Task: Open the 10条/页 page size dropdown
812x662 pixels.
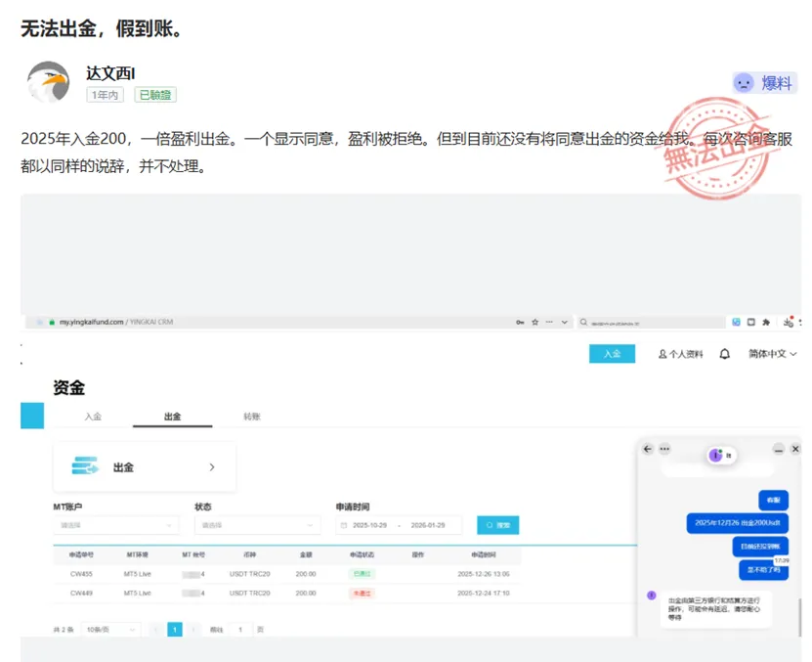Action: [110, 630]
